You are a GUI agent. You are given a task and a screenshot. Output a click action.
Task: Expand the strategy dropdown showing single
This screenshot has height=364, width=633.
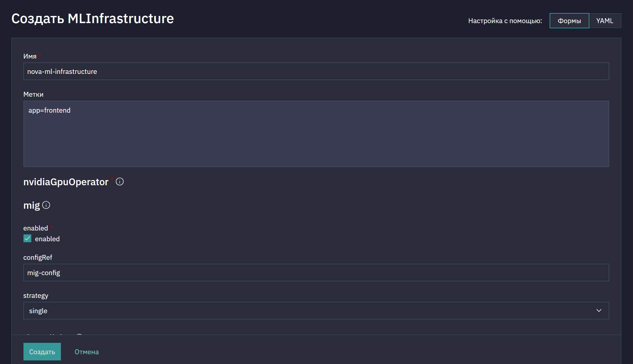click(316, 311)
